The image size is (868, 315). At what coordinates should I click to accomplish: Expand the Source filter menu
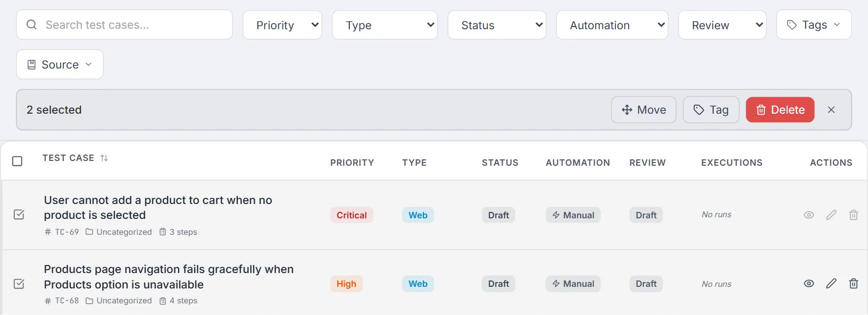click(x=60, y=64)
